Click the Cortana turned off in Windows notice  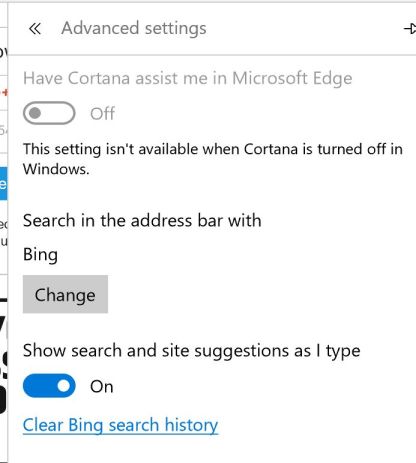click(x=213, y=159)
